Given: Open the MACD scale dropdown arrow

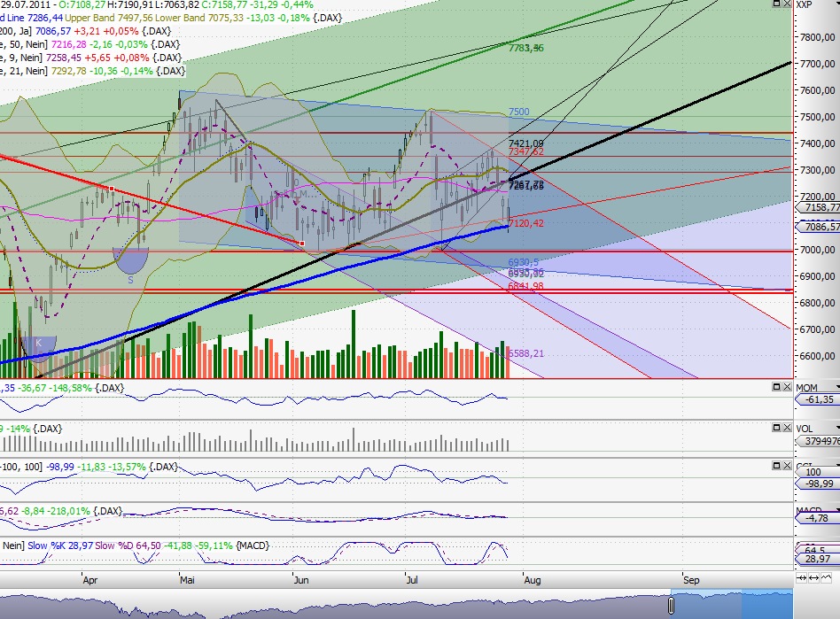Looking at the screenshot, I should pos(837,509).
